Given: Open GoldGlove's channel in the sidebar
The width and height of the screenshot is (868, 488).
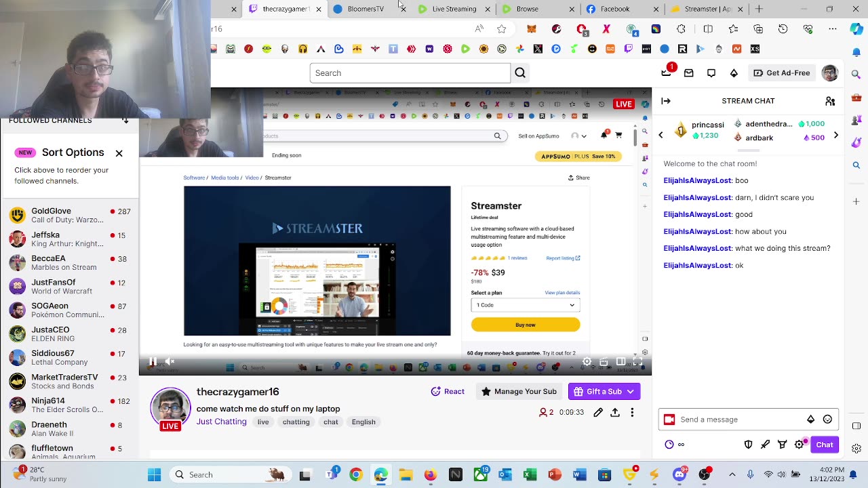Looking at the screenshot, I should [71, 216].
